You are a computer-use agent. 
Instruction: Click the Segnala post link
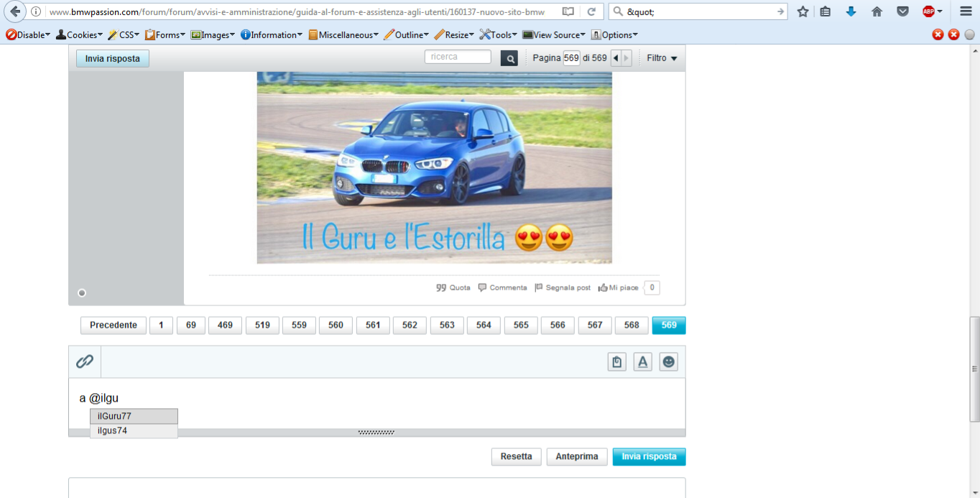(563, 287)
